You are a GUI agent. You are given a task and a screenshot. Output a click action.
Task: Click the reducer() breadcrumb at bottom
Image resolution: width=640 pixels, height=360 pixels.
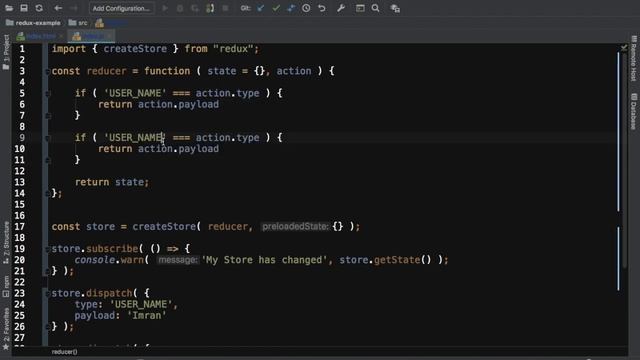tap(64, 351)
